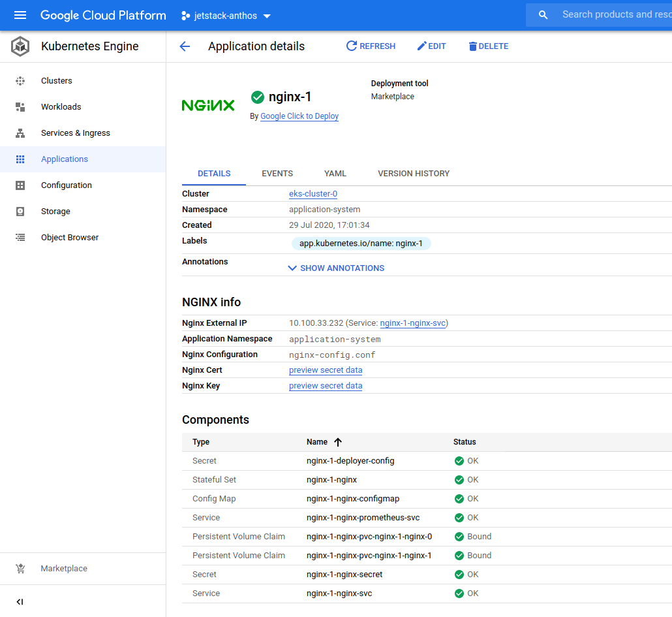The width and height of the screenshot is (672, 617).
Task: Open the Marketplace
Action: coord(63,568)
